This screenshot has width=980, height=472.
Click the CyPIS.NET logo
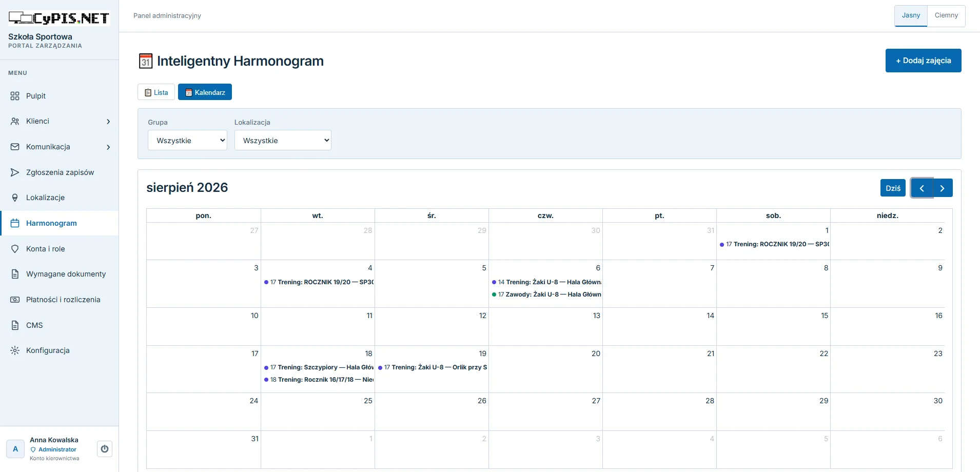tap(59, 18)
